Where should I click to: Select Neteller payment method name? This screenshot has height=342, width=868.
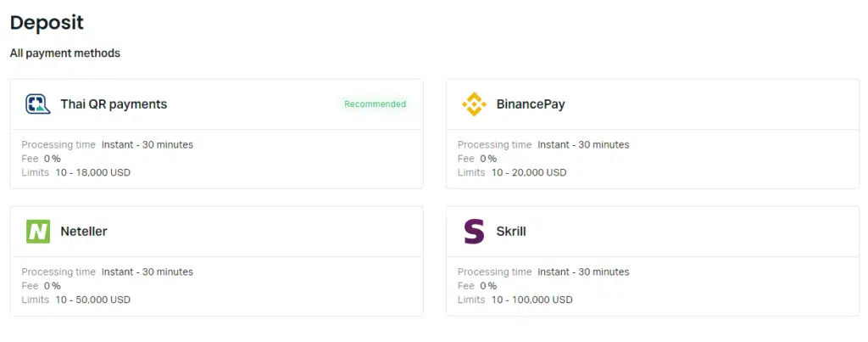(84, 232)
